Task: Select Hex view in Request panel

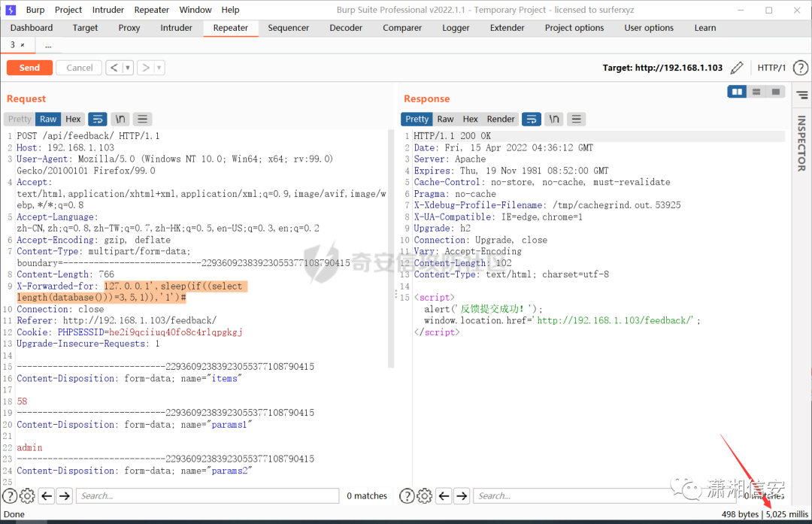Action: coord(73,119)
